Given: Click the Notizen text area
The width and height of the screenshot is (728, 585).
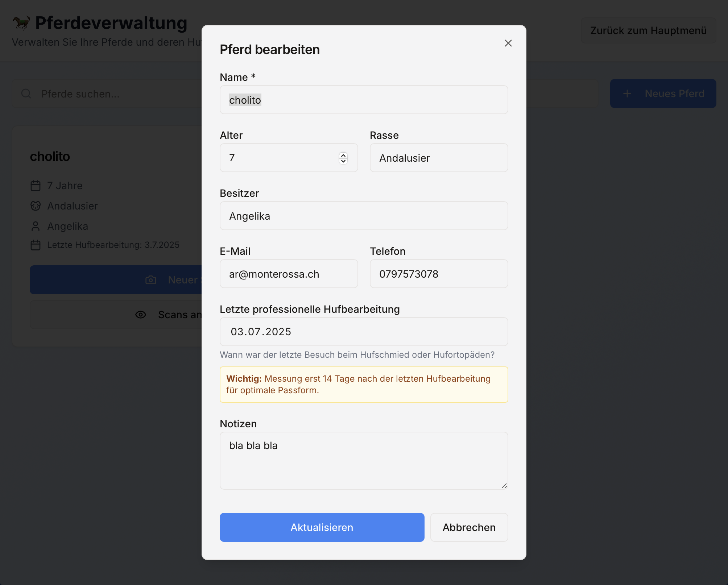Looking at the screenshot, I should (363, 460).
